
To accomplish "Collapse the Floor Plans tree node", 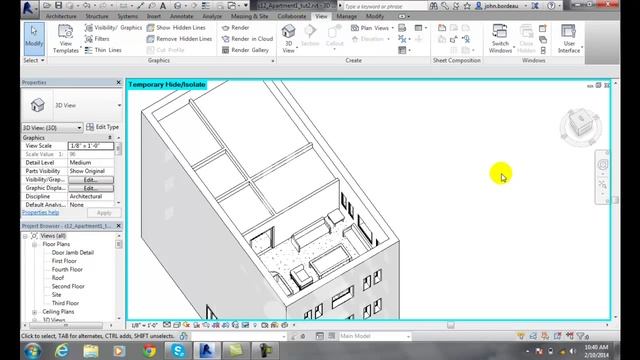I will (x=34, y=244).
